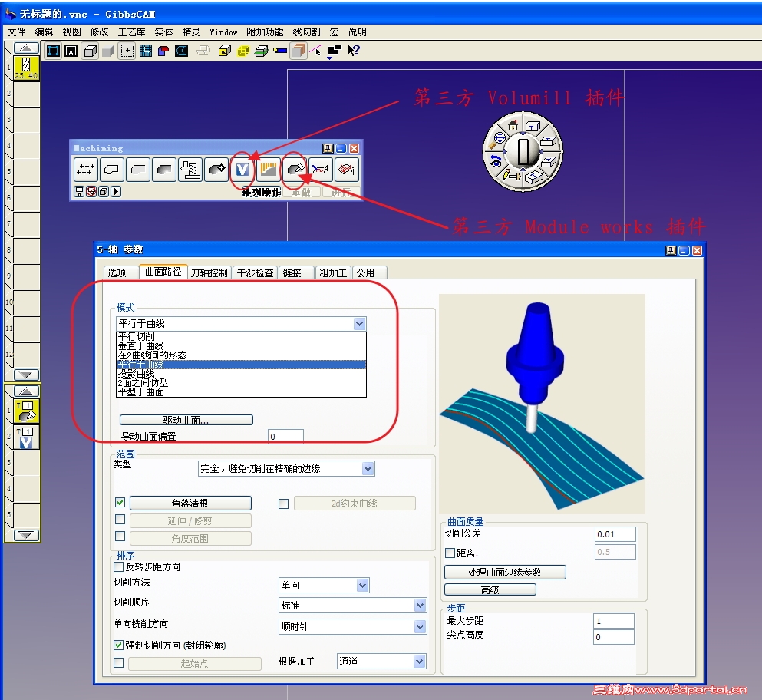Click the VoluMill V icon in Machining palette
762x700 pixels.
(x=242, y=170)
